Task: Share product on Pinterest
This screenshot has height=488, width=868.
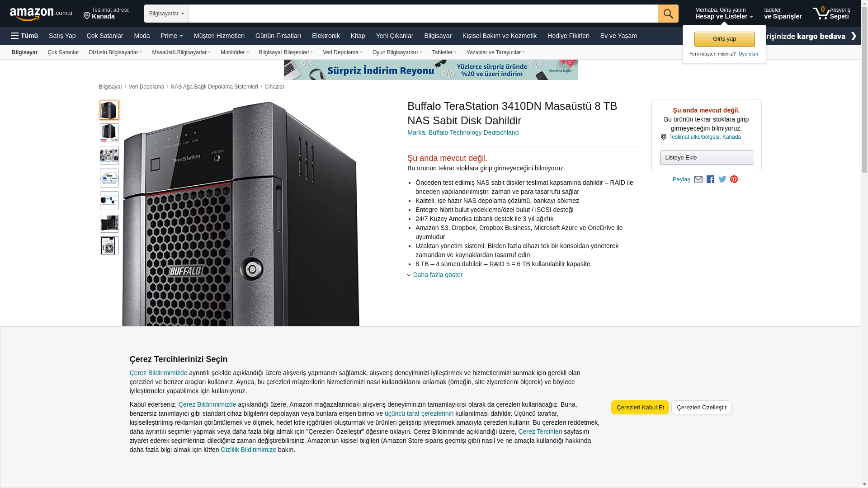Action: point(734,179)
